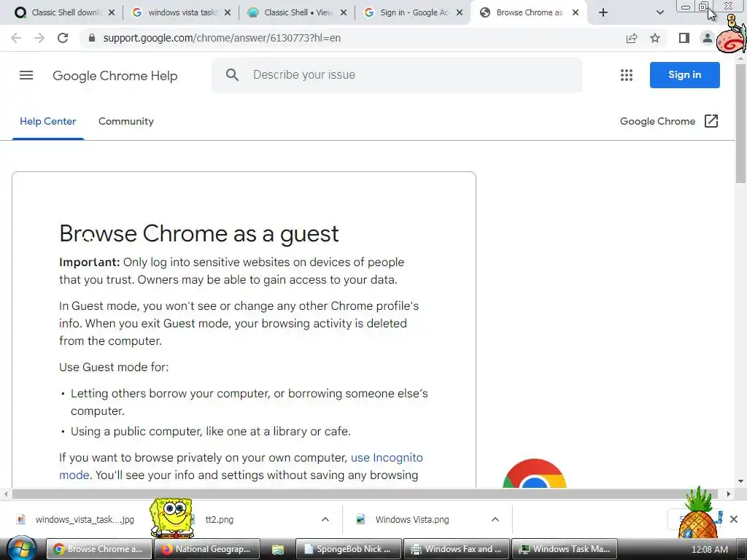Click the search magnifier icon

[x=232, y=75]
